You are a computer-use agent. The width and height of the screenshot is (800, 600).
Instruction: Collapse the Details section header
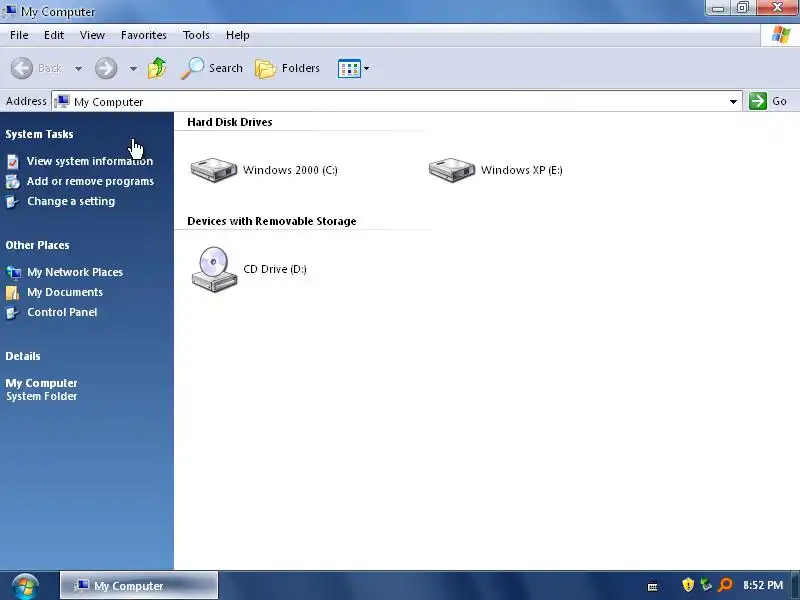click(23, 356)
